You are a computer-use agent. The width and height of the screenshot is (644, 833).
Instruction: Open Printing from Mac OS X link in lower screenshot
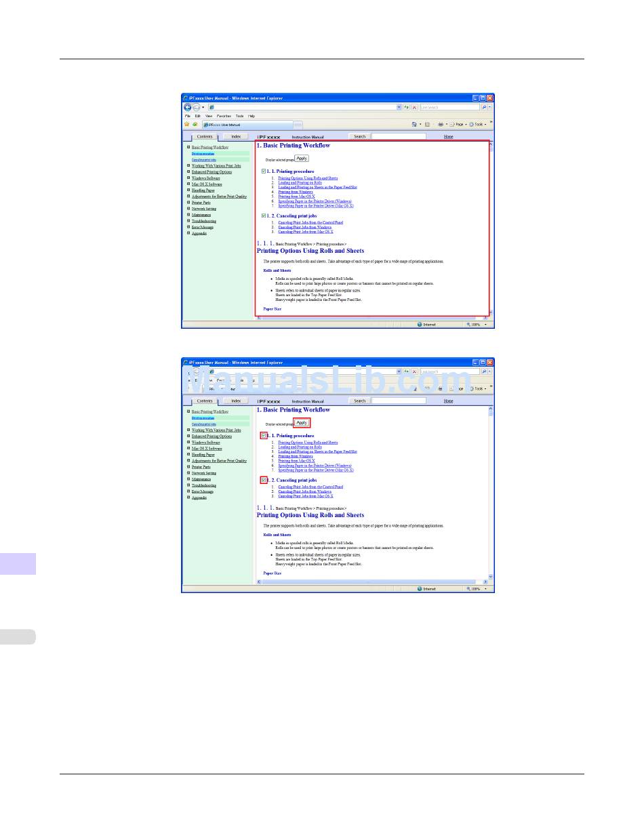coord(296,460)
